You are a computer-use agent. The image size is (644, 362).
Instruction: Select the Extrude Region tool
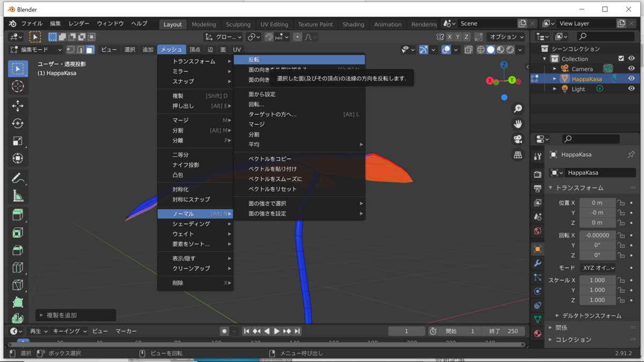pyautogui.click(x=18, y=215)
